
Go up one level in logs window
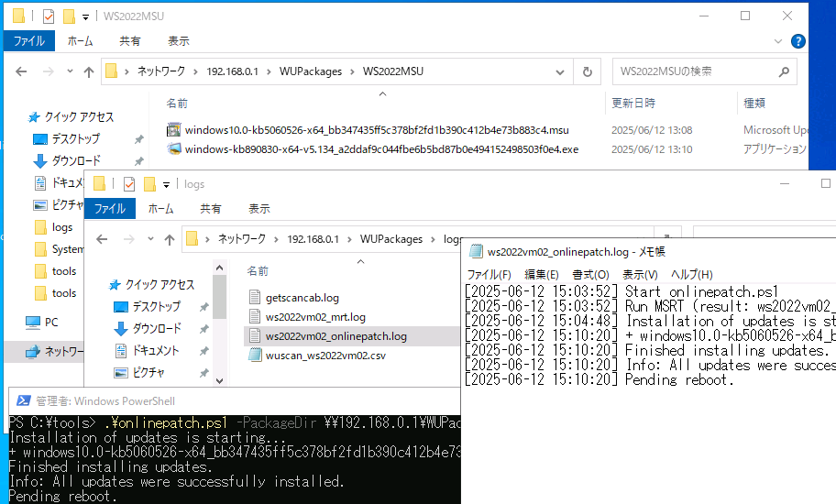pyautogui.click(x=169, y=240)
